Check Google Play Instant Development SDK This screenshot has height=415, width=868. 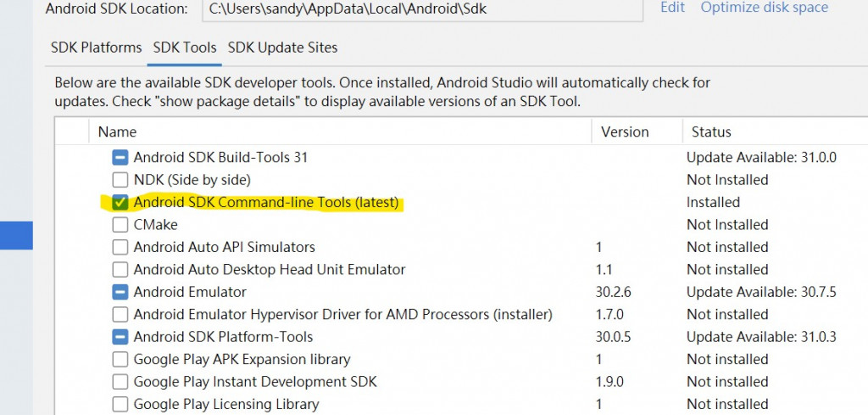click(120, 382)
